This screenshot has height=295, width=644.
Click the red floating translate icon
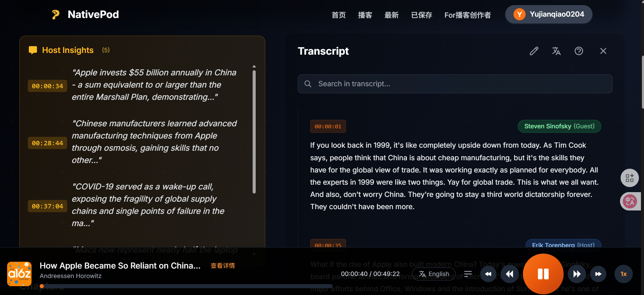[629, 201]
